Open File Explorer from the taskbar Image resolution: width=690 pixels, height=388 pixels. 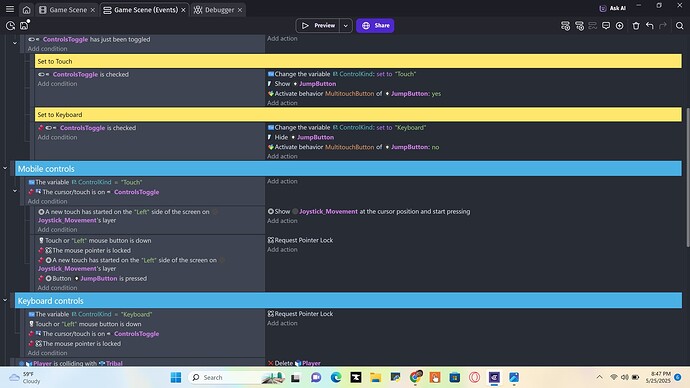(x=375, y=377)
